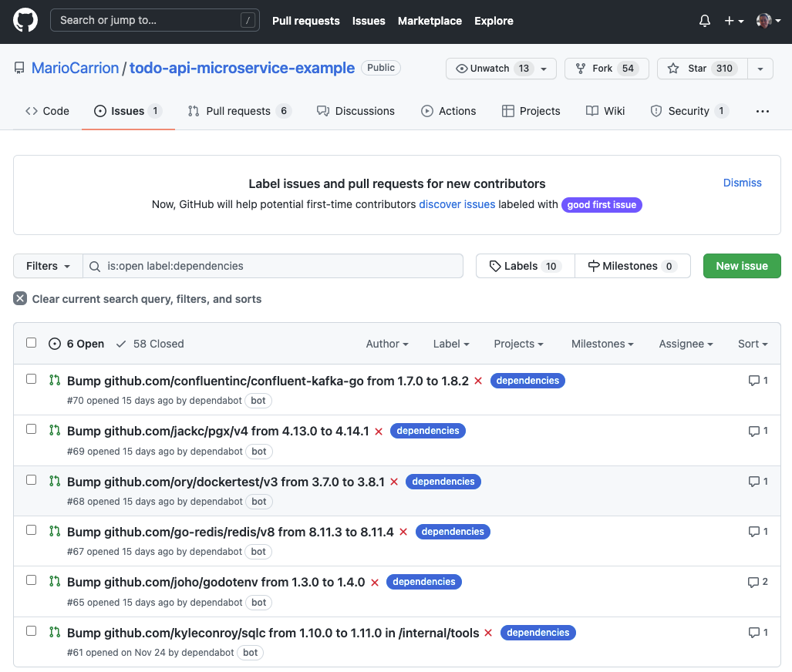Switch to the Pull requests tab
Image resolution: width=792 pixels, height=672 pixels.
pos(239,111)
